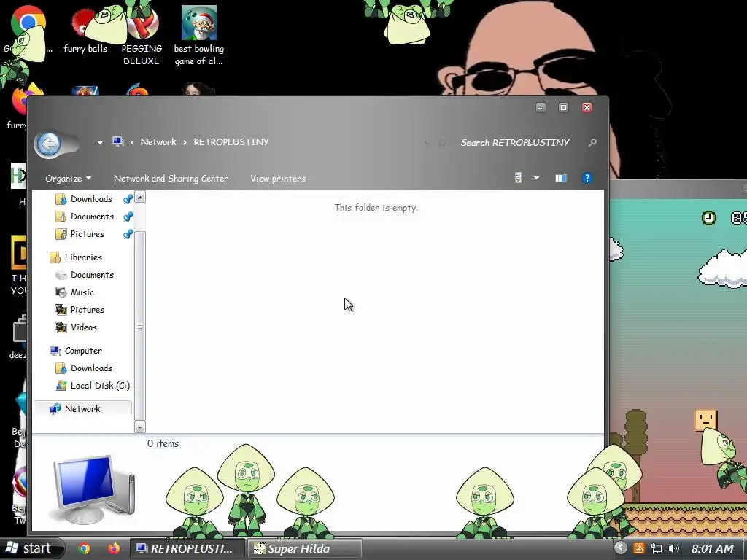Show hidden tray icons arrow
Screen dimensions: 747x560
pos(620,548)
